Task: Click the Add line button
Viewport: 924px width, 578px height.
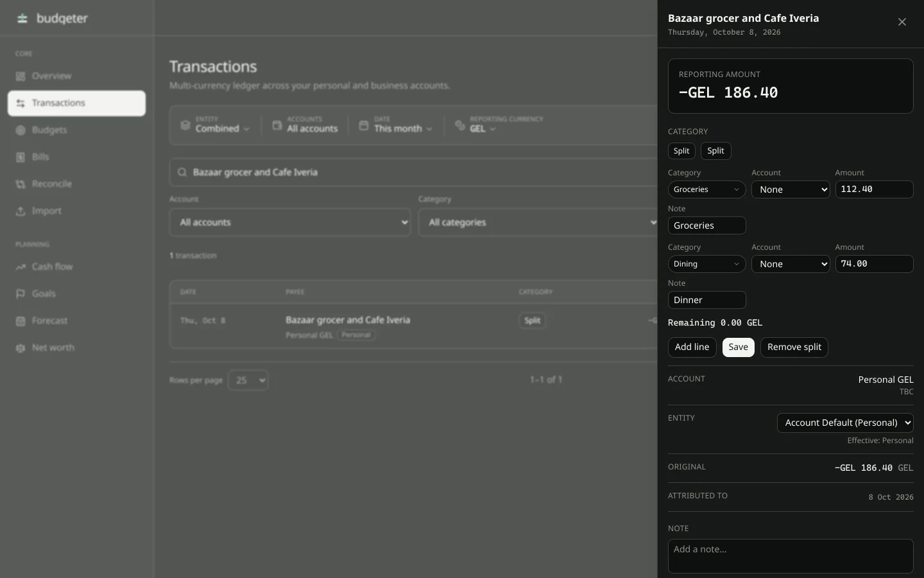Action: (692, 347)
